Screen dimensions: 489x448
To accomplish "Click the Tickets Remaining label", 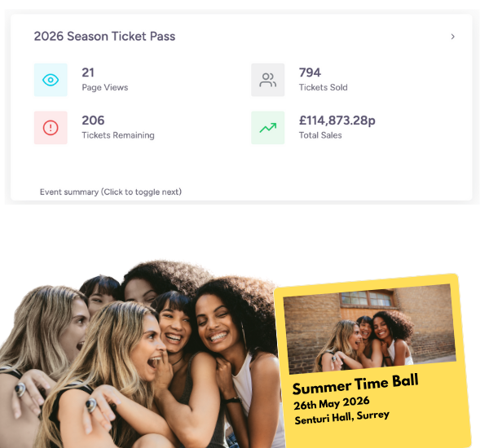I will pos(118,135).
